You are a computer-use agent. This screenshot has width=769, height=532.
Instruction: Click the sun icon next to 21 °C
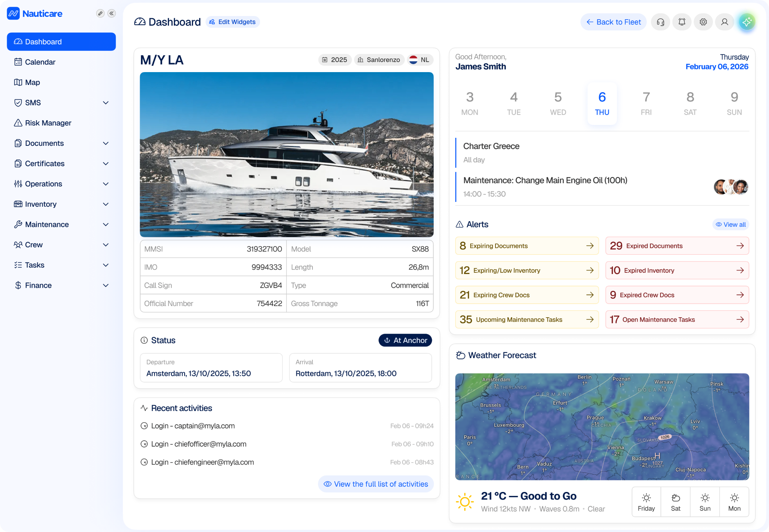click(x=465, y=502)
